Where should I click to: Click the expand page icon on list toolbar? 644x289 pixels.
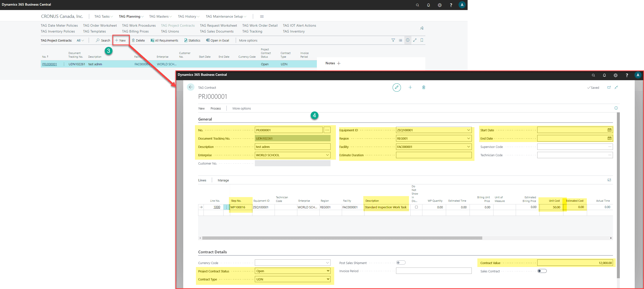tap(415, 40)
